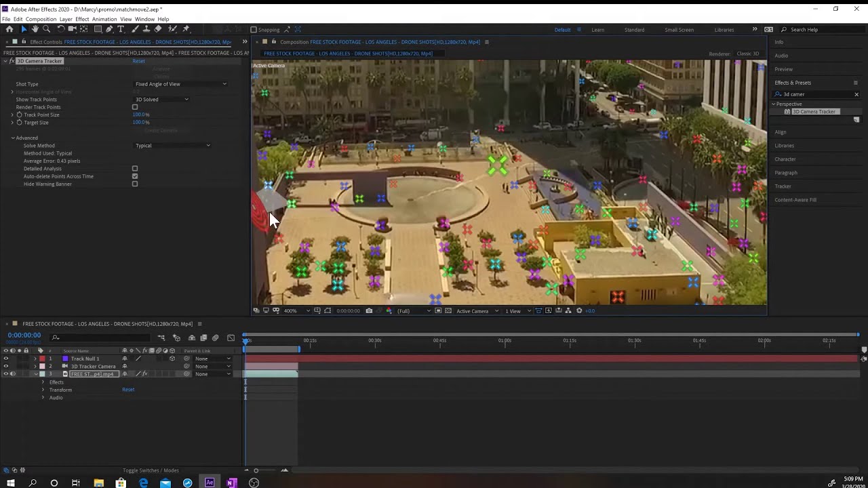Click the snapshot camera icon in viewer
The image size is (868, 488).
369,310
